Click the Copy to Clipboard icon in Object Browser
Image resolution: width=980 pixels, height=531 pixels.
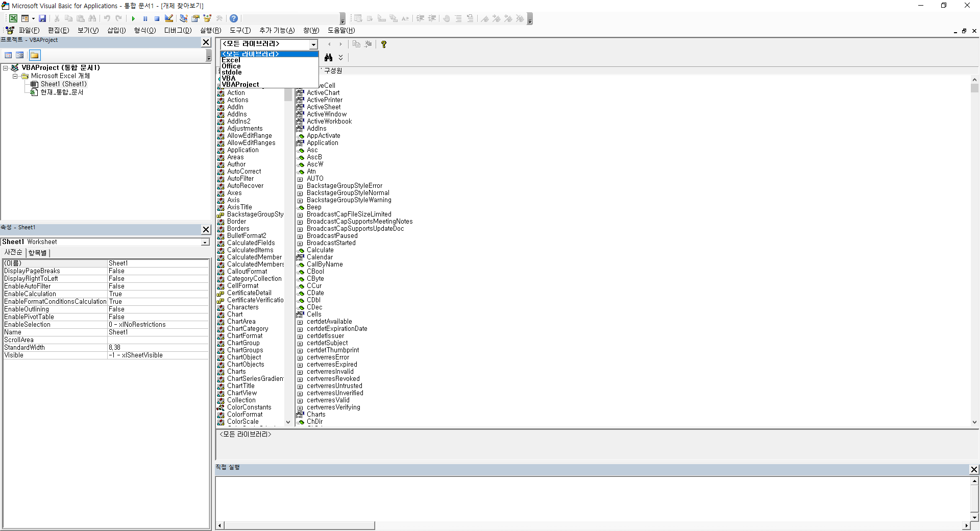(x=356, y=44)
